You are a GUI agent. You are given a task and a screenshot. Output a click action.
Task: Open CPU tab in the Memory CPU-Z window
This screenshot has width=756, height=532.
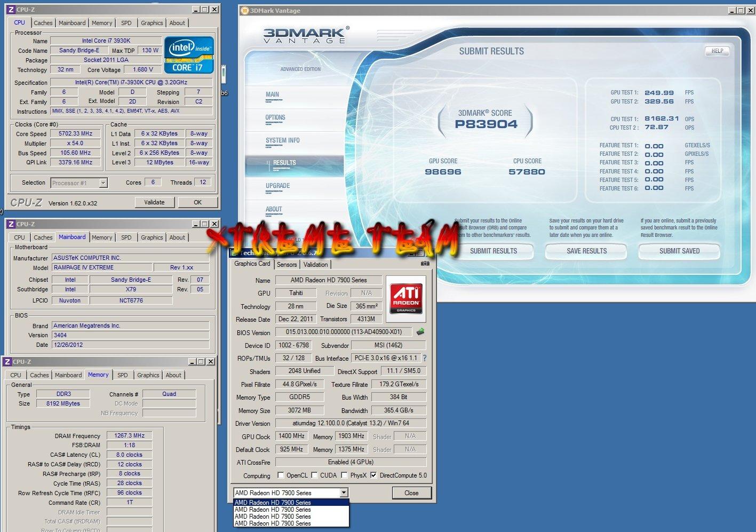click(16, 375)
